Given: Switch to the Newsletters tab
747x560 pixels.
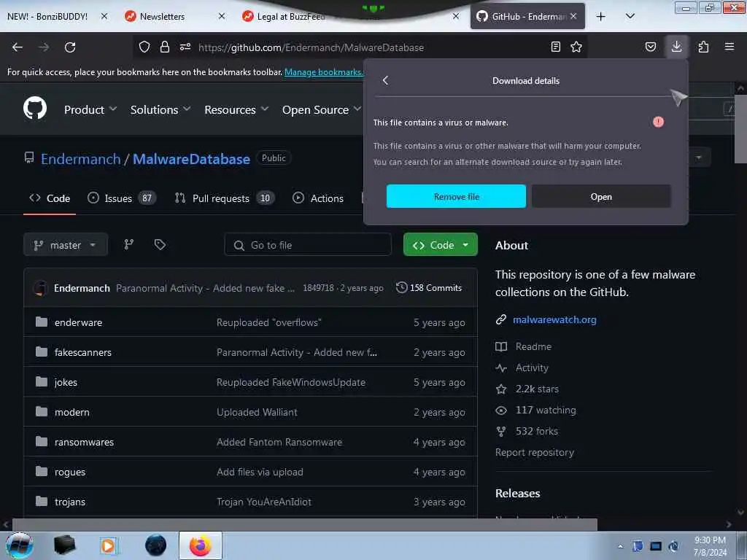Looking at the screenshot, I should tap(162, 16).
